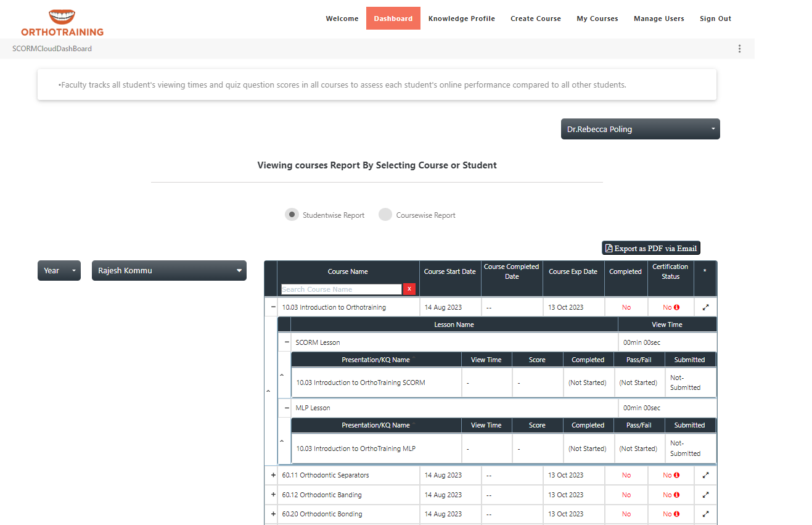Open the Year dropdown

[x=59, y=270]
